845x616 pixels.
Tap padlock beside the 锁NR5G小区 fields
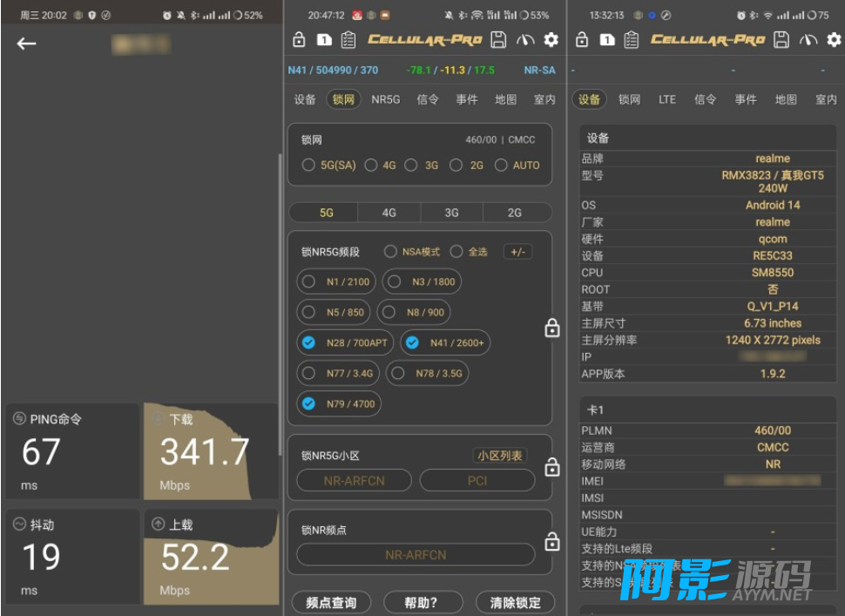(551, 467)
